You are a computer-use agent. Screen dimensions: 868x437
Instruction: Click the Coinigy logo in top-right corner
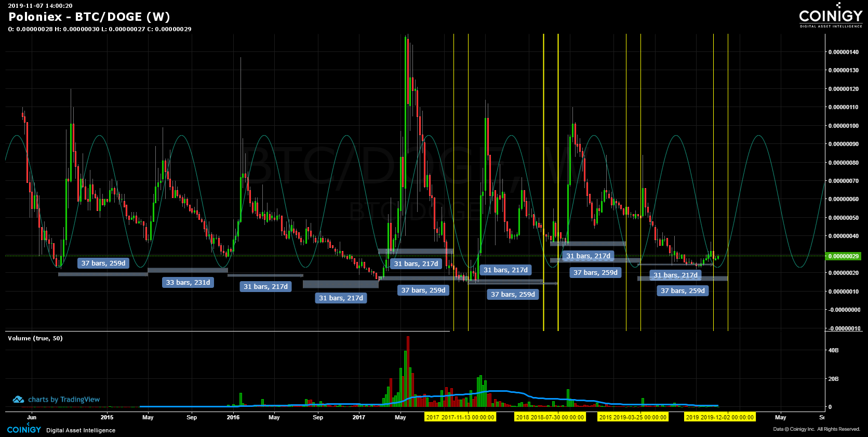pyautogui.click(x=830, y=16)
